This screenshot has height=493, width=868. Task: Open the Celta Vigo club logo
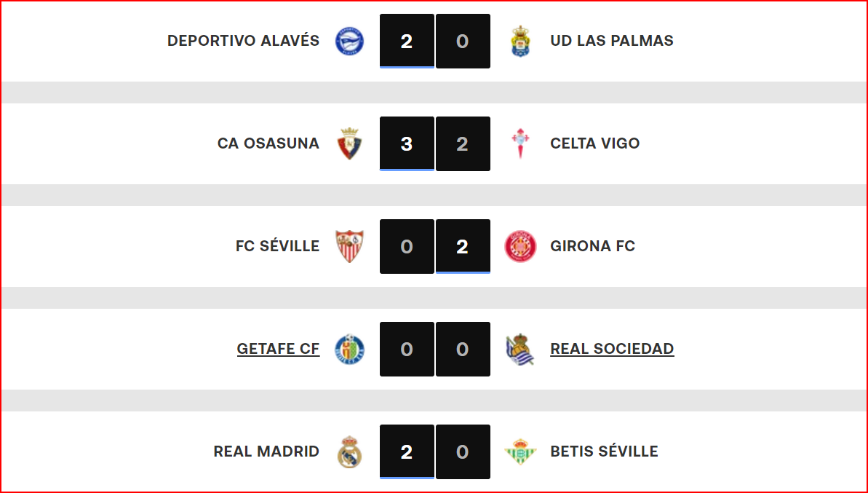[520, 143]
